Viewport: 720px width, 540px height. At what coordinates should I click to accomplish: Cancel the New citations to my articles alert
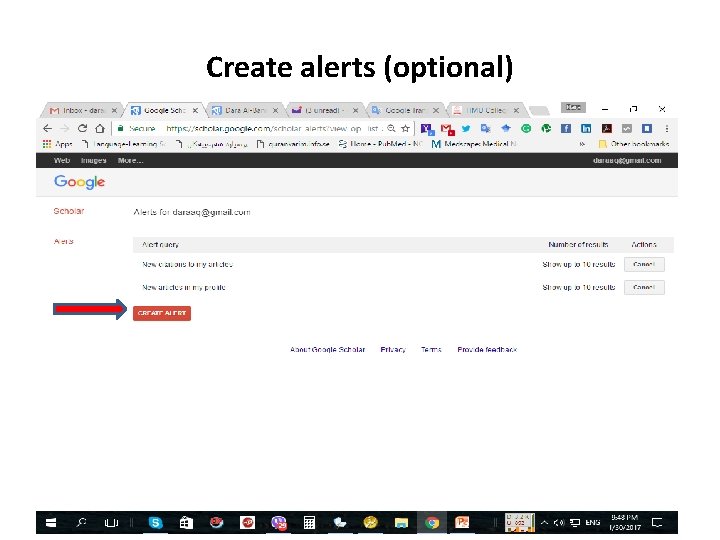tap(644, 264)
